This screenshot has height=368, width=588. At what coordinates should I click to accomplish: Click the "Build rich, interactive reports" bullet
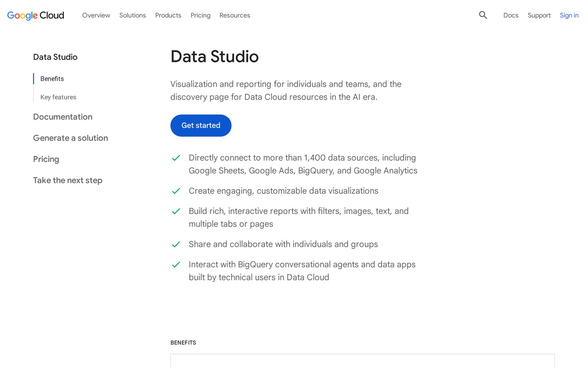point(299,217)
